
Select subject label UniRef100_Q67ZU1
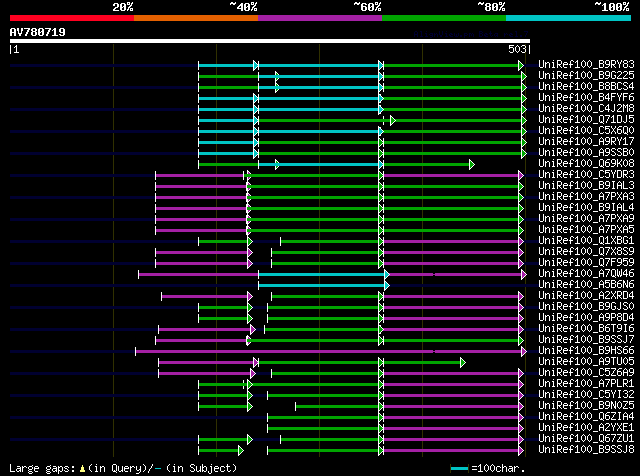pyautogui.click(x=586, y=439)
